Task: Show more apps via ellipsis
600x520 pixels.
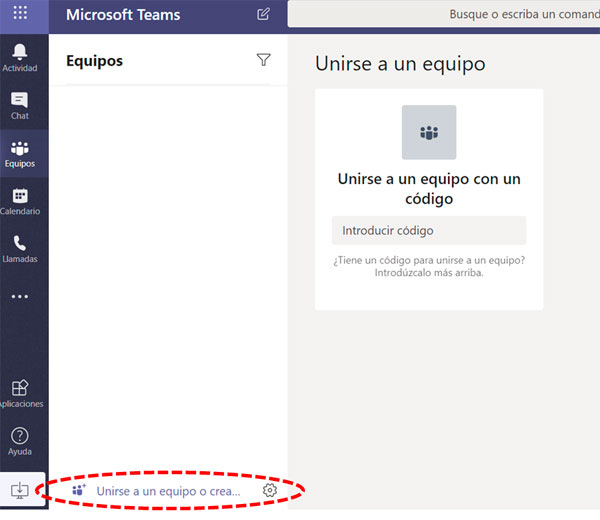Action: click(20, 297)
